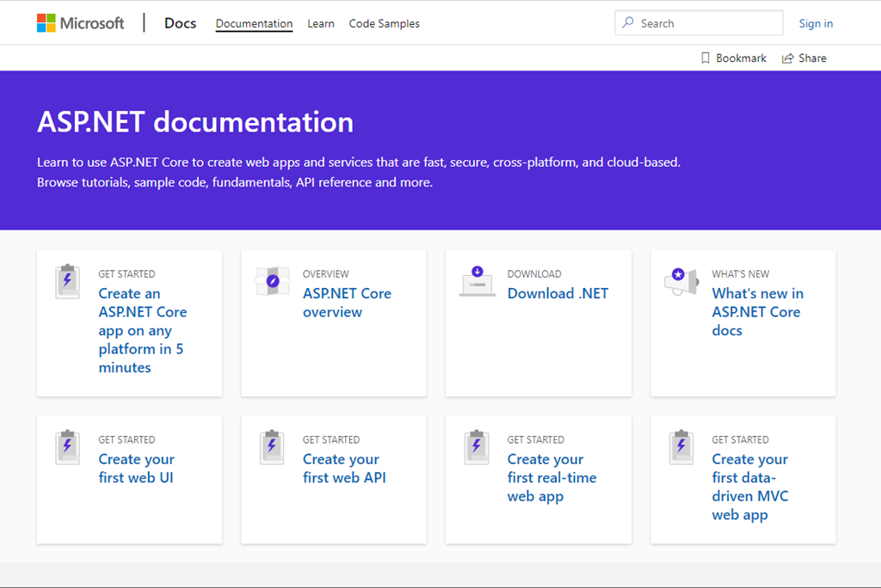881x588 pixels.
Task: Open the Download .NET link
Action: tap(558, 293)
